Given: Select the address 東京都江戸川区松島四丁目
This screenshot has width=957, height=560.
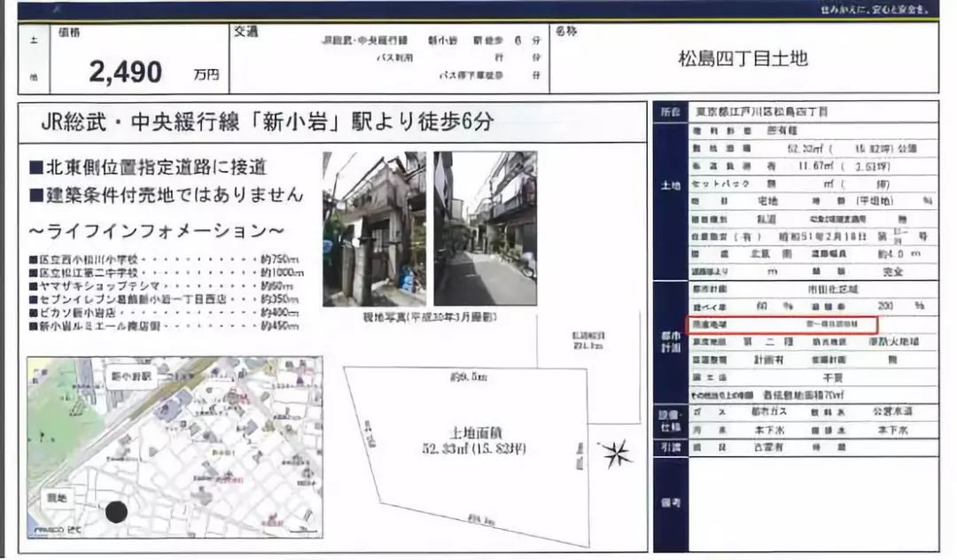Looking at the screenshot, I should tap(762, 113).
